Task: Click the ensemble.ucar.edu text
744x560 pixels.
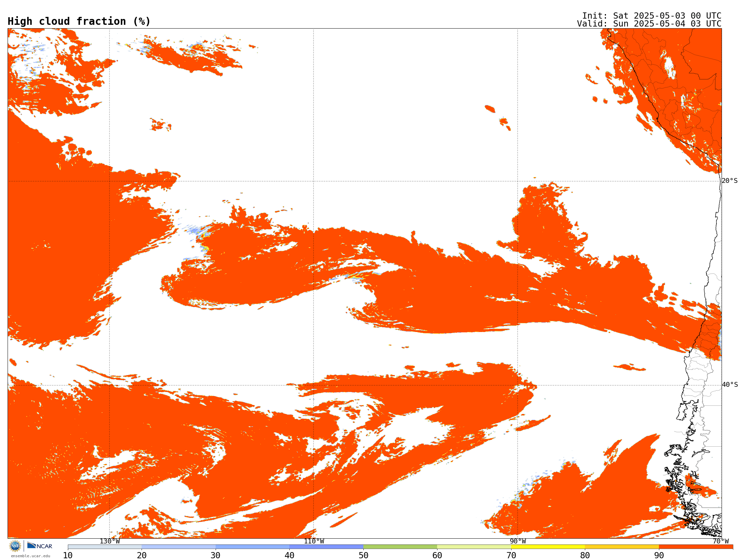Action: [31, 556]
